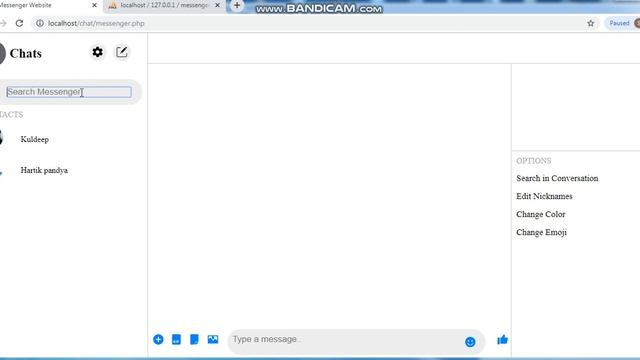Viewport: 640px width, 360px height.
Task: Click the Chats heading
Action: click(26, 53)
